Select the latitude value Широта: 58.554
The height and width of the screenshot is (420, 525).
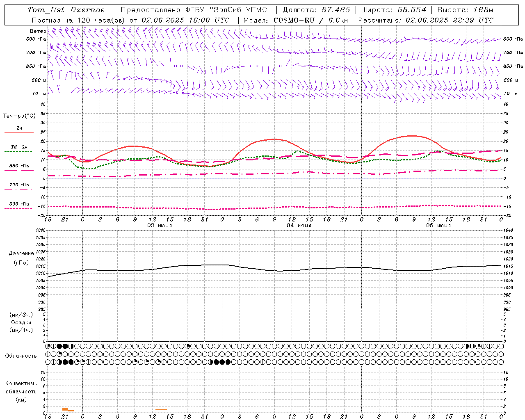click(394, 10)
